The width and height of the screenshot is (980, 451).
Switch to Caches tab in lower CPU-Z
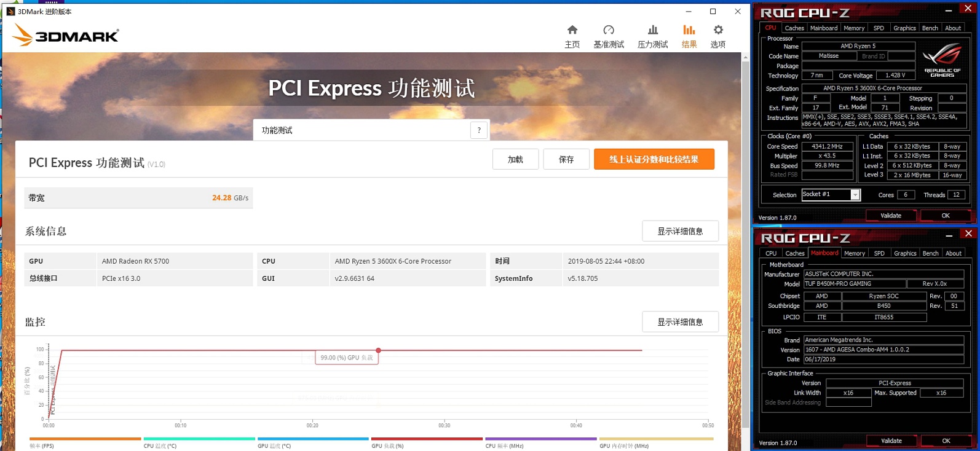tap(795, 253)
